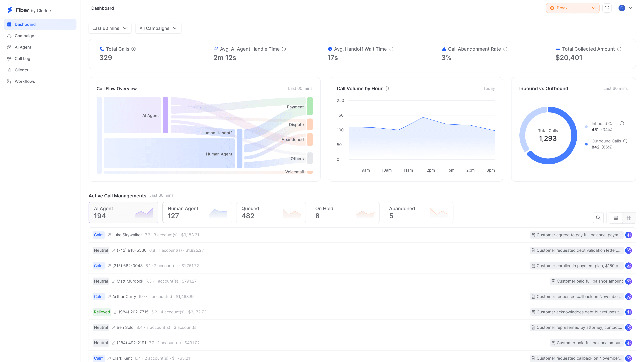Switch to grid view layout
The image size is (644, 362).
629,218
